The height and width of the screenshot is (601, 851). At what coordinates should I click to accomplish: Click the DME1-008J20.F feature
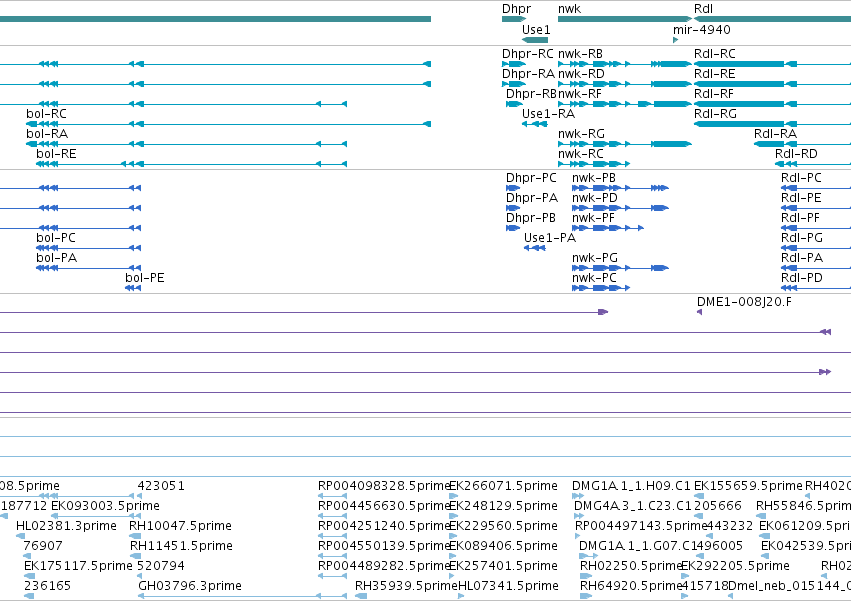(x=744, y=301)
